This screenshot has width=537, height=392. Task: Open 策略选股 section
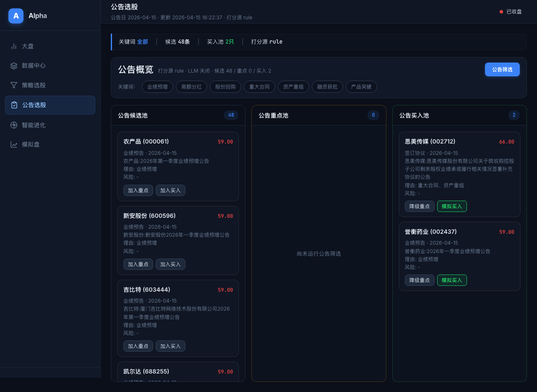coord(50,85)
